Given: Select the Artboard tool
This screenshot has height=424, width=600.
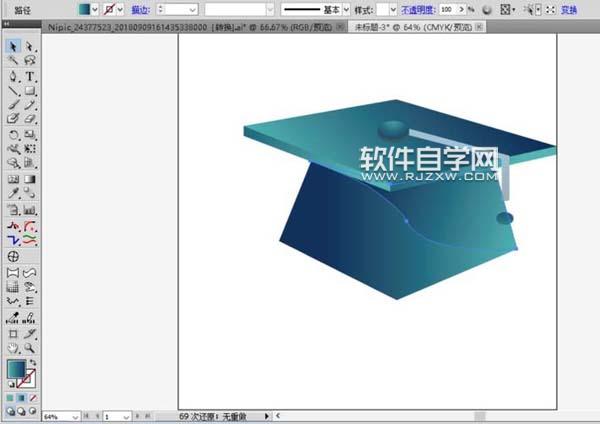Looking at the screenshot, I should 13,334.
